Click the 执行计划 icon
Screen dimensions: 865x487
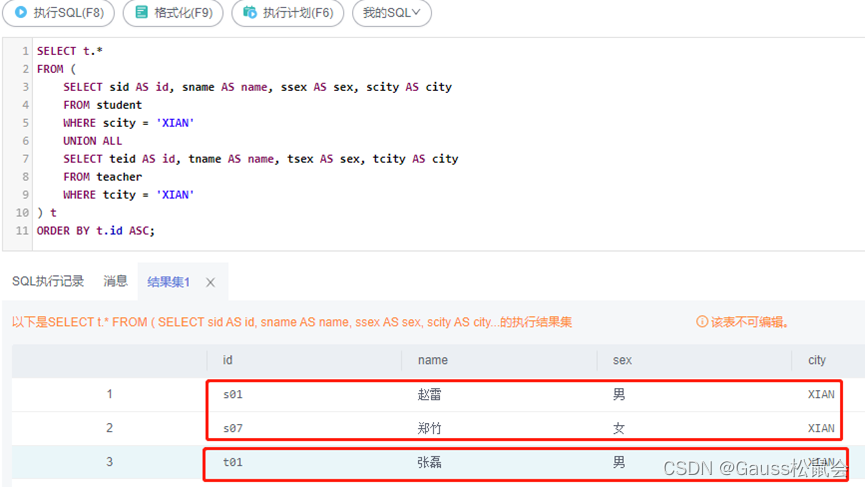[x=250, y=12]
